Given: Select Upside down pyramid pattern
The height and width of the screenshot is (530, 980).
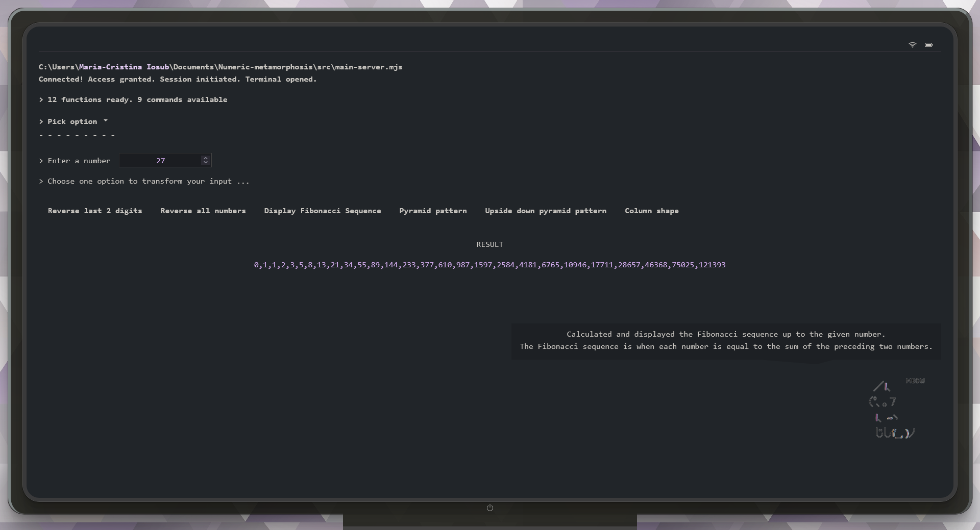Looking at the screenshot, I should [546, 211].
